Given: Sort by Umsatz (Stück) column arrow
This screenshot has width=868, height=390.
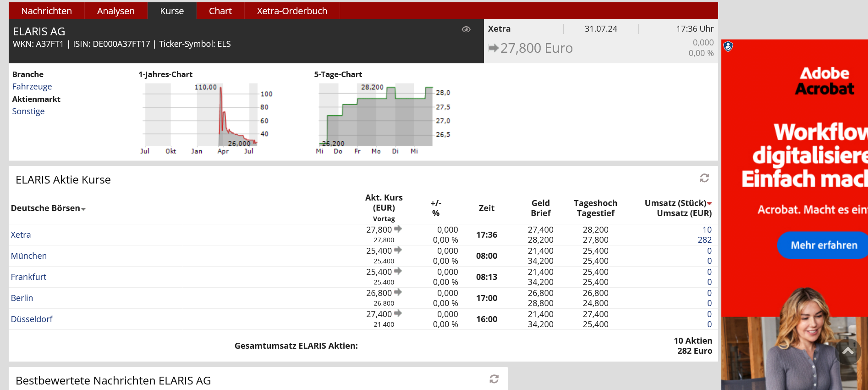Looking at the screenshot, I should pos(709,203).
